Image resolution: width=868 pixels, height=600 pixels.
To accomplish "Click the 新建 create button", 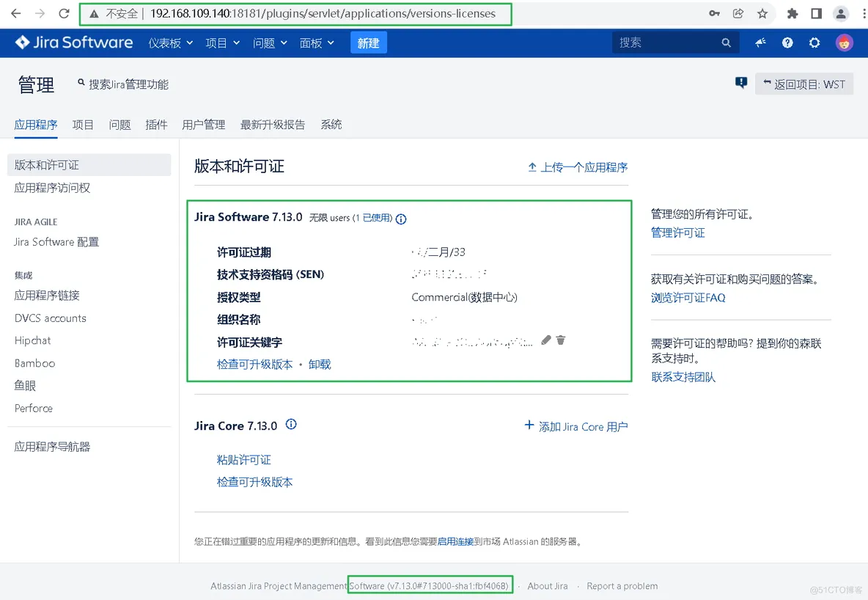I will coord(368,43).
